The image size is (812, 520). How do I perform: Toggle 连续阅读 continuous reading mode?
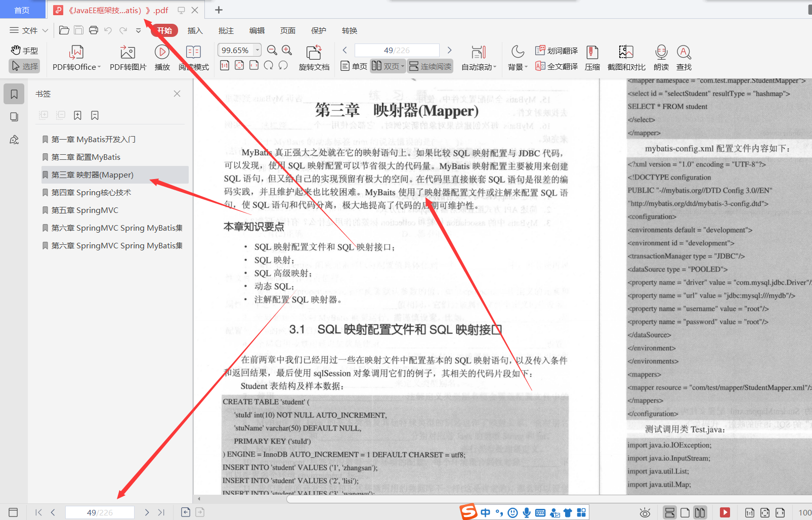pos(430,66)
